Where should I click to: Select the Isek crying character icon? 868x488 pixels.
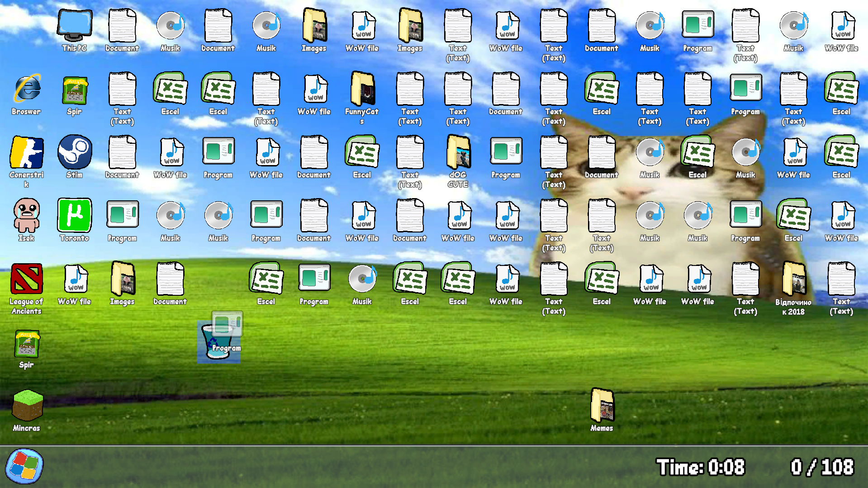click(x=26, y=220)
